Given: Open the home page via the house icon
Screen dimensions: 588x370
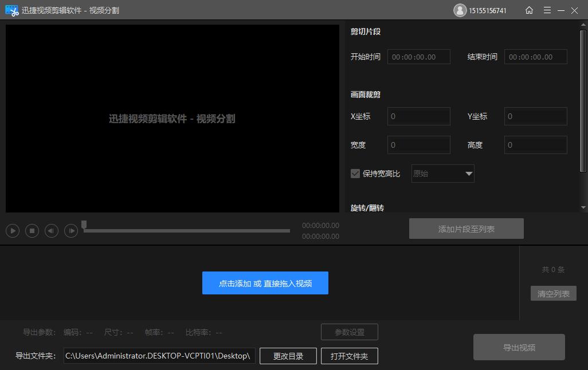Looking at the screenshot, I should pyautogui.click(x=529, y=10).
